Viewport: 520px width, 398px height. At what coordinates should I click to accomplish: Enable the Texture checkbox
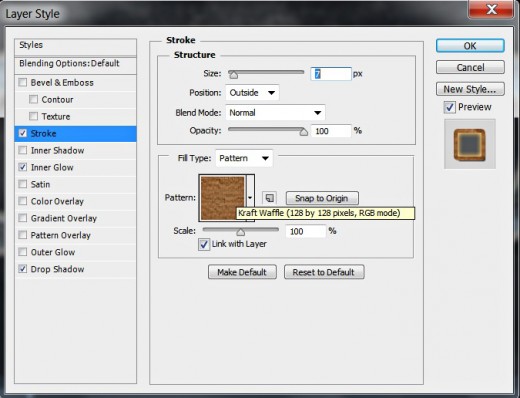click(x=33, y=116)
